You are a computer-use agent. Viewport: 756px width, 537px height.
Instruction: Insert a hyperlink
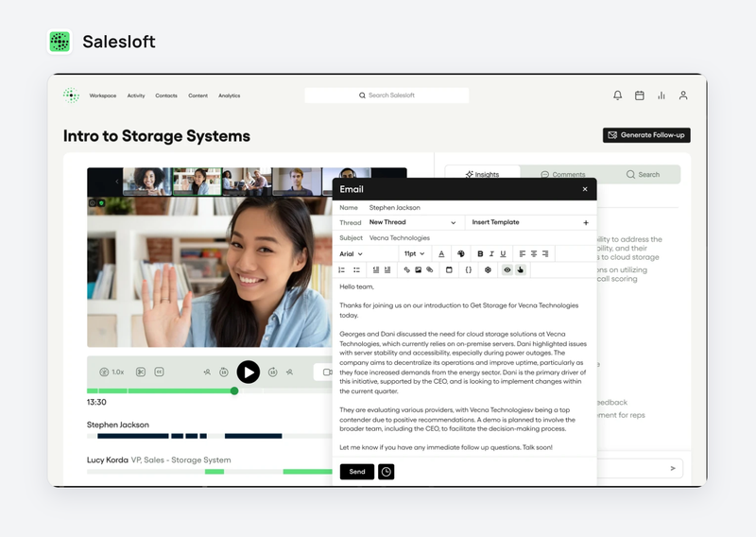pos(407,269)
